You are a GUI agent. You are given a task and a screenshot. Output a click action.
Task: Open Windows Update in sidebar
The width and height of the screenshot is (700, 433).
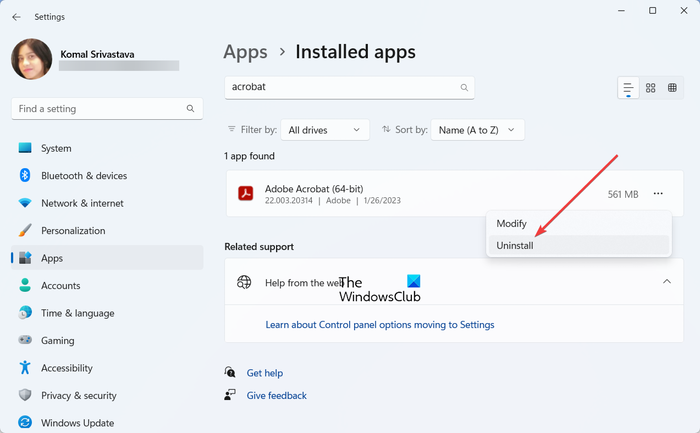(77, 423)
